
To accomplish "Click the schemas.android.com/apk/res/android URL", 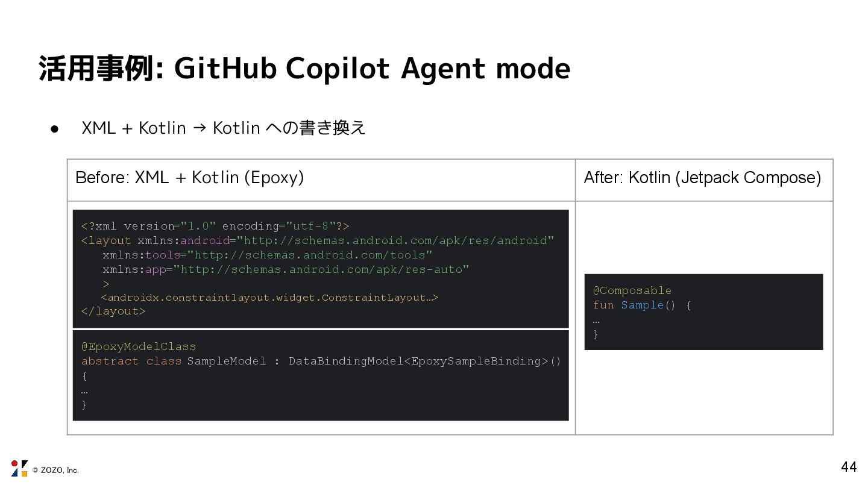I will tap(395, 240).
